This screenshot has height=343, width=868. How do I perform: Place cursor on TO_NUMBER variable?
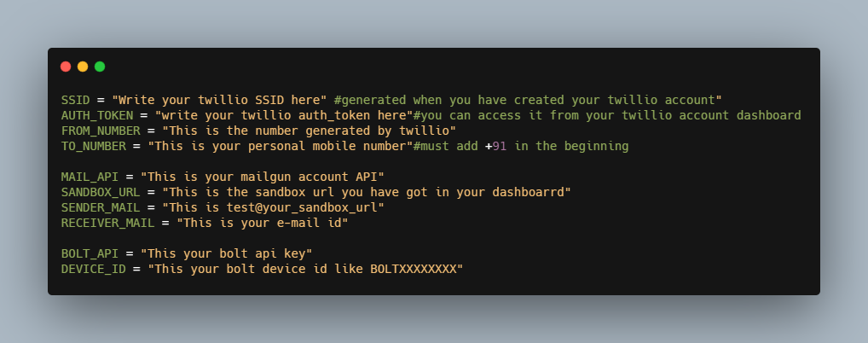94,146
